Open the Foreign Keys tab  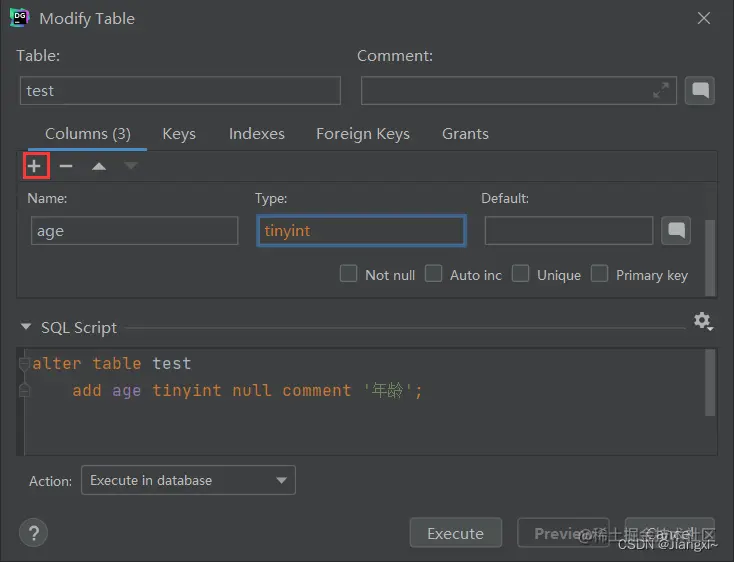(x=362, y=134)
